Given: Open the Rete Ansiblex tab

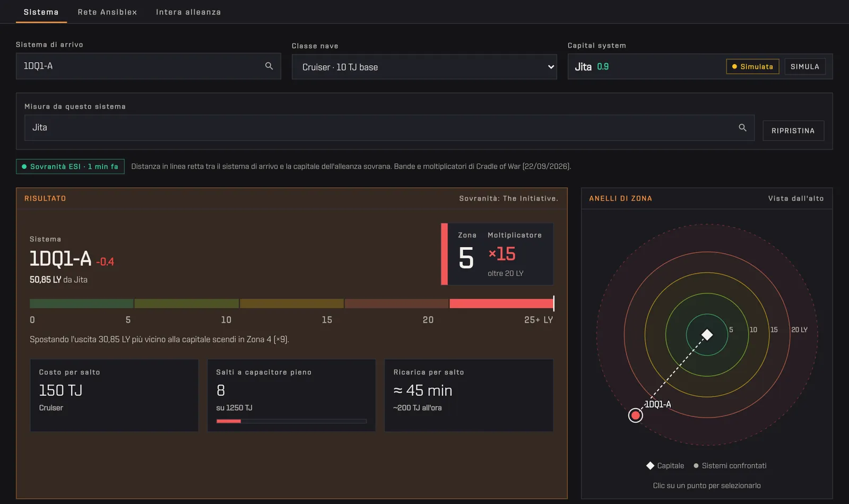Looking at the screenshot, I should pyautogui.click(x=107, y=12).
